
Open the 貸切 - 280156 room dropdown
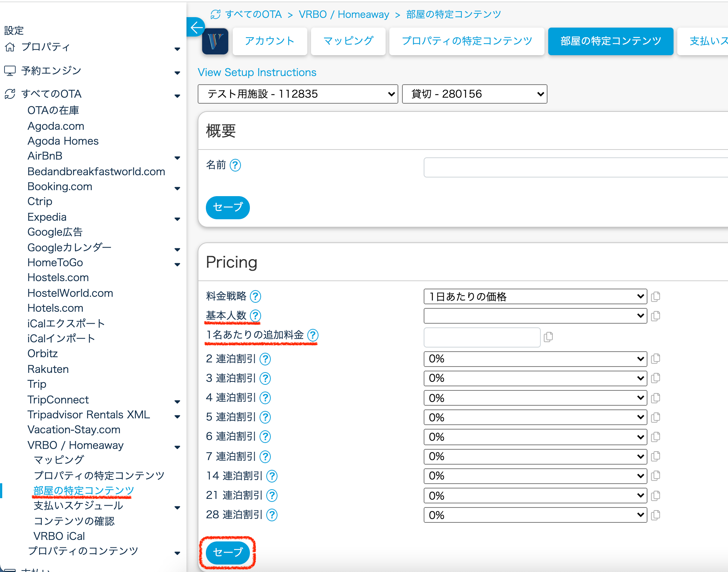point(474,94)
